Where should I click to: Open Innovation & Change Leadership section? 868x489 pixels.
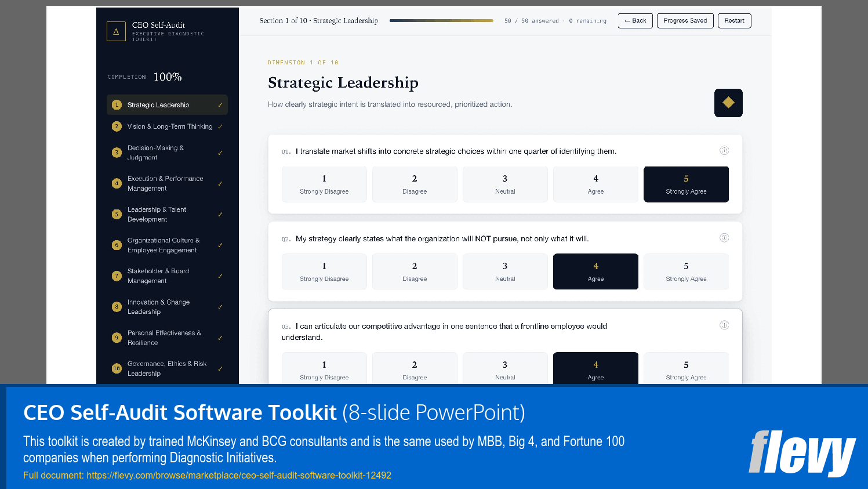[x=167, y=306]
